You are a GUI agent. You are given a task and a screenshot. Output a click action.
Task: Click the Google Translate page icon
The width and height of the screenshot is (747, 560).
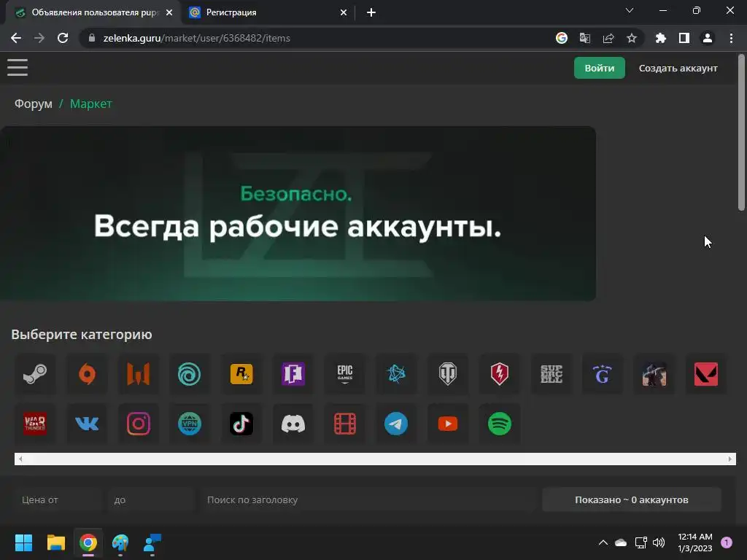(585, 38)
